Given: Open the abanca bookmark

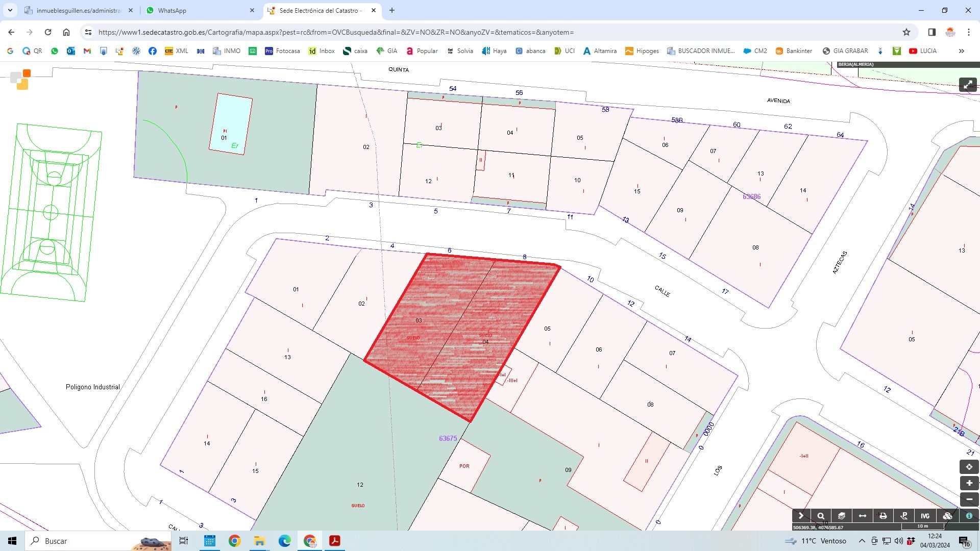Looking at the screenshot, I should tap(530, 51).
